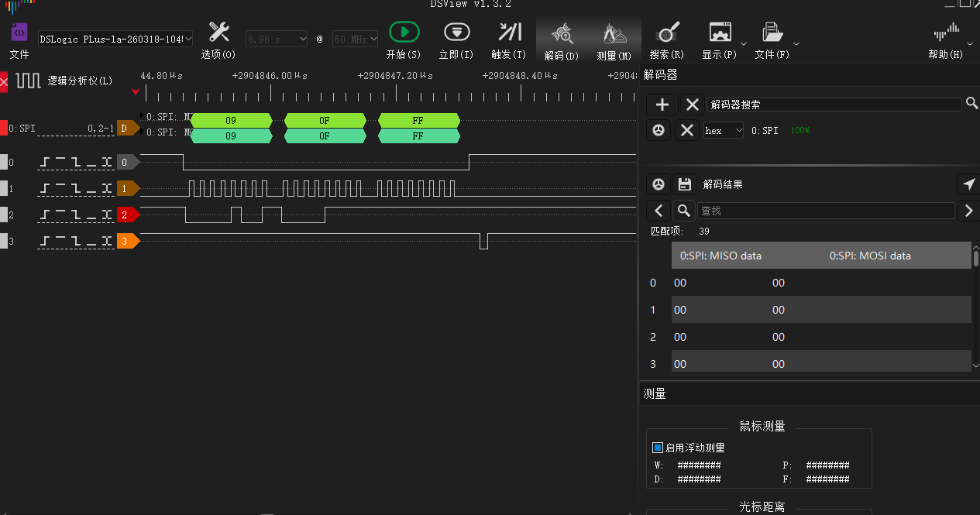
Task: Select channel 2 red label tag
Action: pyautogui.click(x=127, y=215)
